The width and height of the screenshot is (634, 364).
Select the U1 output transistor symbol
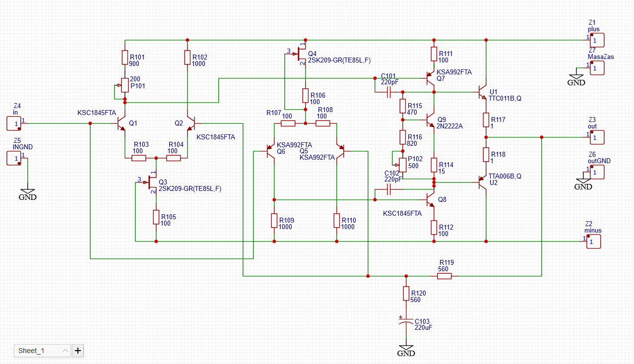483,92
